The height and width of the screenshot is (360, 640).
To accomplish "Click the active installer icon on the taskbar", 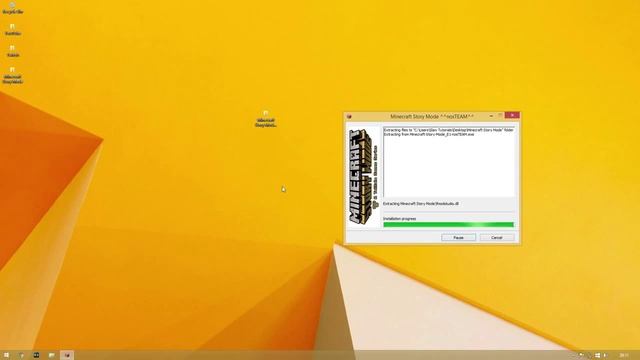I will (x=67, y=355).
